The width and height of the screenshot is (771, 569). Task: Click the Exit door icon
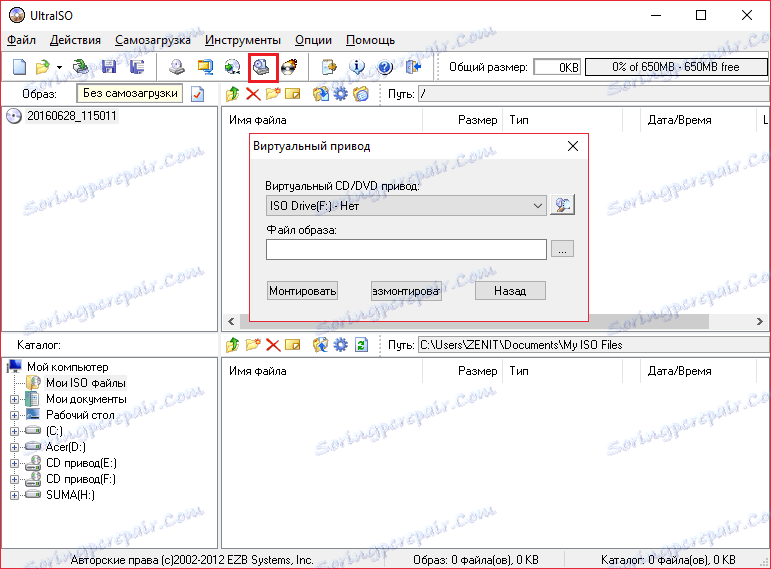point(414,67)
